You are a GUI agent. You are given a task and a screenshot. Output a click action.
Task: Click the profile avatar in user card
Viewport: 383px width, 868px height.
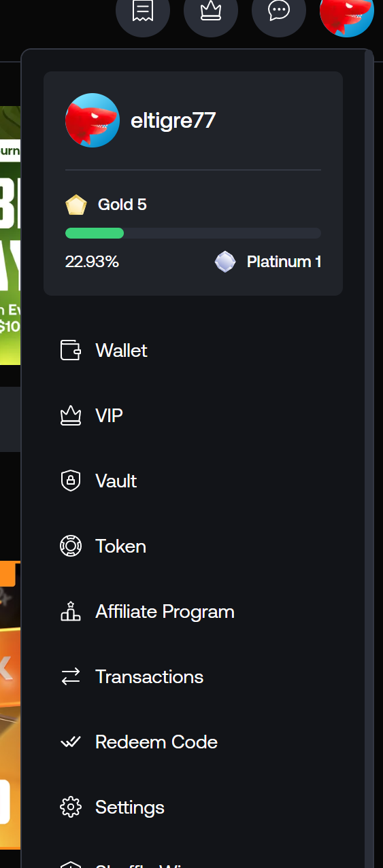[x=93, y=120]
